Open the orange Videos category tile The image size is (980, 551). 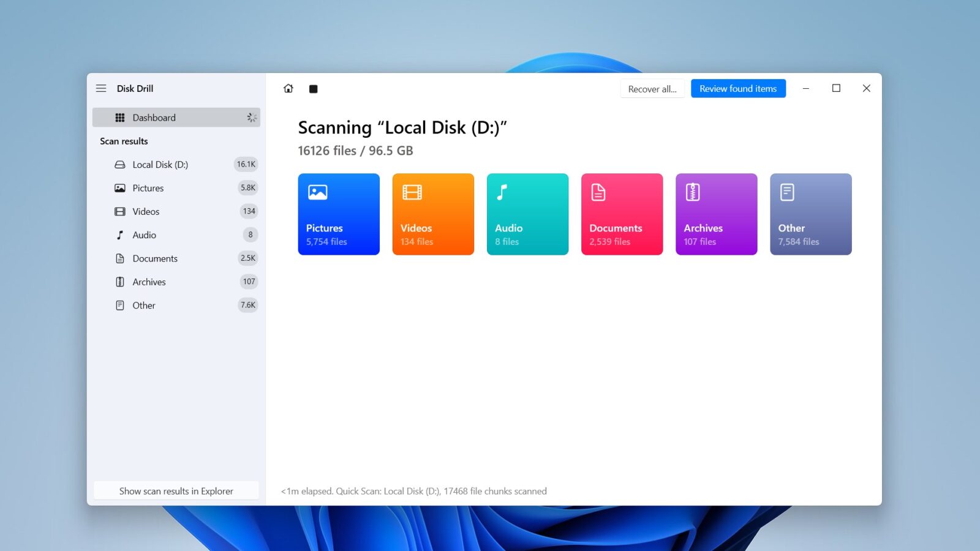(x=433, y=214)
